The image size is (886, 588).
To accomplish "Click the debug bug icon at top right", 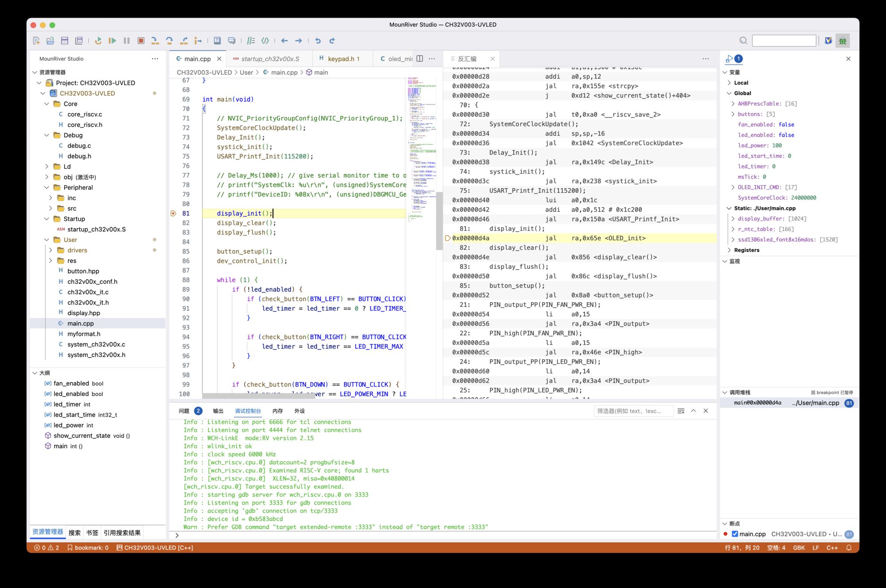I will point(843,41).
